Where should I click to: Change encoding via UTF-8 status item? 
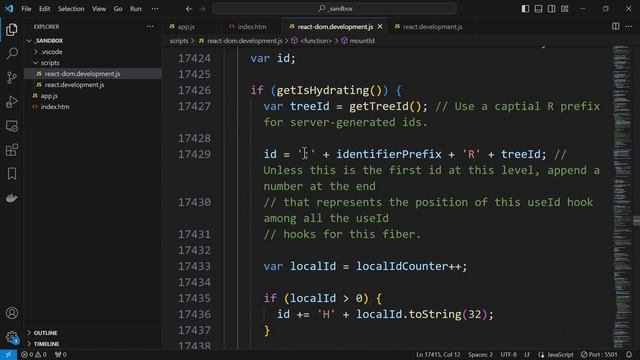click(x=509, y=355)
